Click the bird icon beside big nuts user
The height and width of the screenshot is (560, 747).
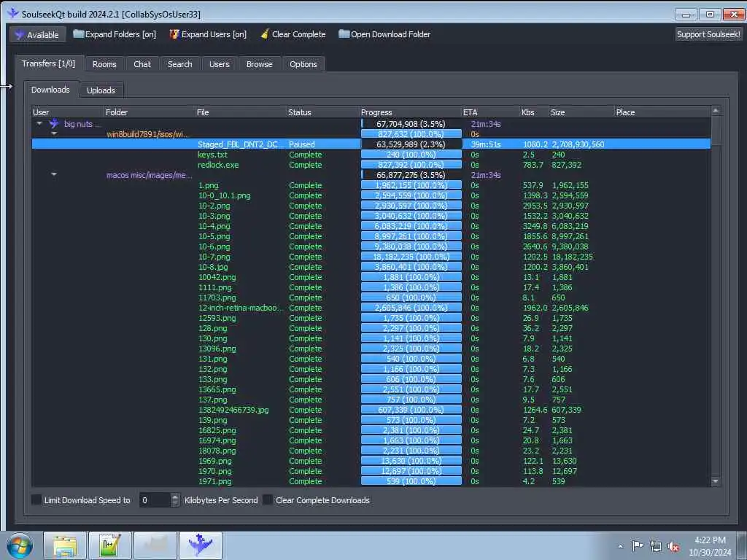coord(54,123)
